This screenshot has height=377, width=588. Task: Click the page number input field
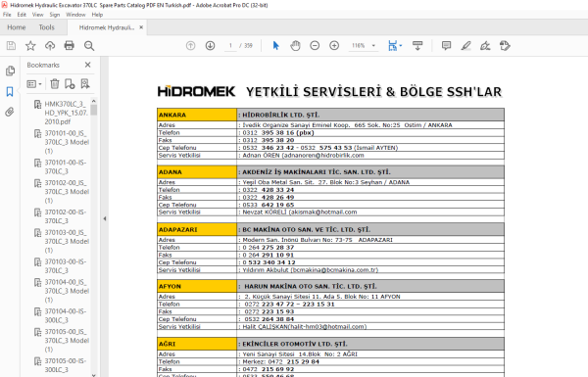(230, 46)
